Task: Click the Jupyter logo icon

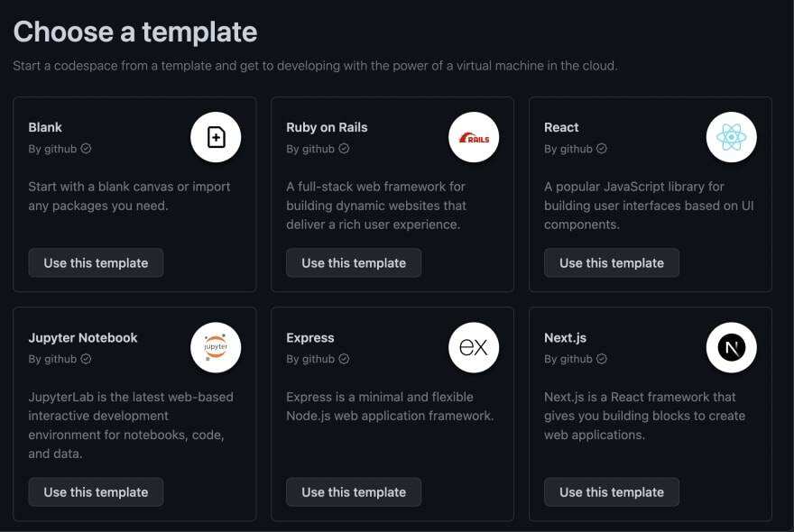Action: coord(216,347)
